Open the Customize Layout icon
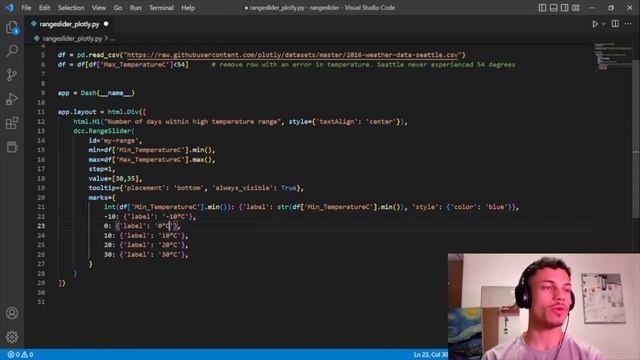The height and width of the screenshot is (360, 640). [x=576, y=8]
